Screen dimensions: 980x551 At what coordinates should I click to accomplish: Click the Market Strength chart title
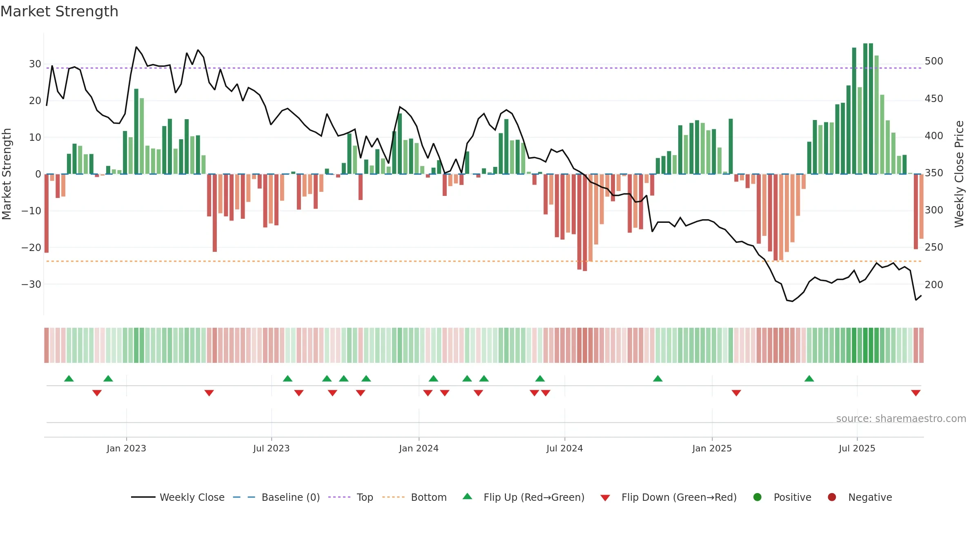[x=59, y=11]
